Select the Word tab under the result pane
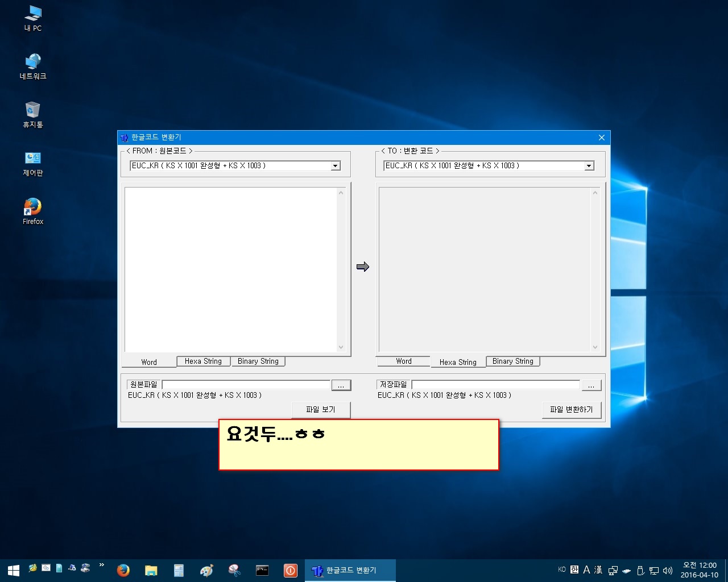The image size is (728, 582). pos(404,361)
